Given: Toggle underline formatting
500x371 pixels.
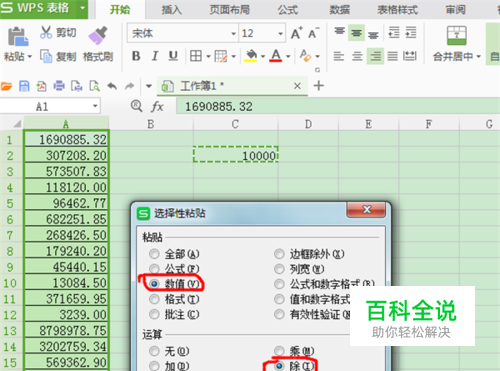Looking at the screenshot, I should tap(173, 56).
